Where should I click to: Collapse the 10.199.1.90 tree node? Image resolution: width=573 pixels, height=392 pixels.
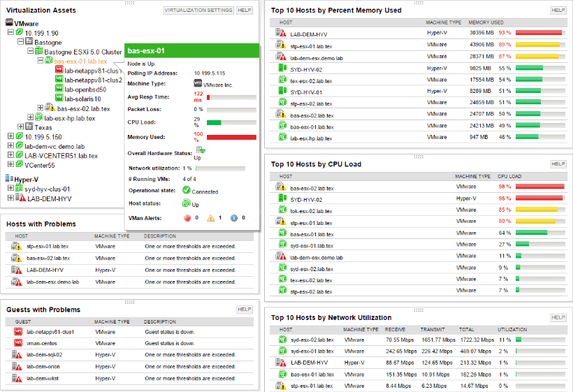tap(10, 32)
